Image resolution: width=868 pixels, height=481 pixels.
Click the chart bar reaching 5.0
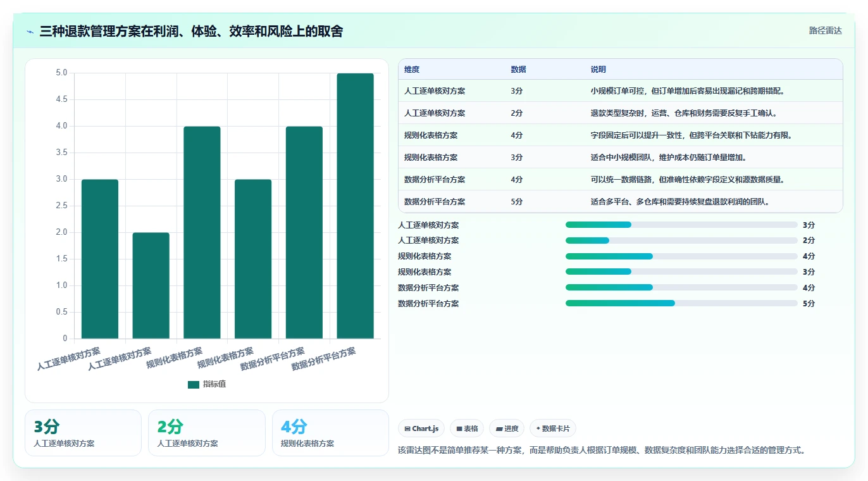(x=355, y=206)
